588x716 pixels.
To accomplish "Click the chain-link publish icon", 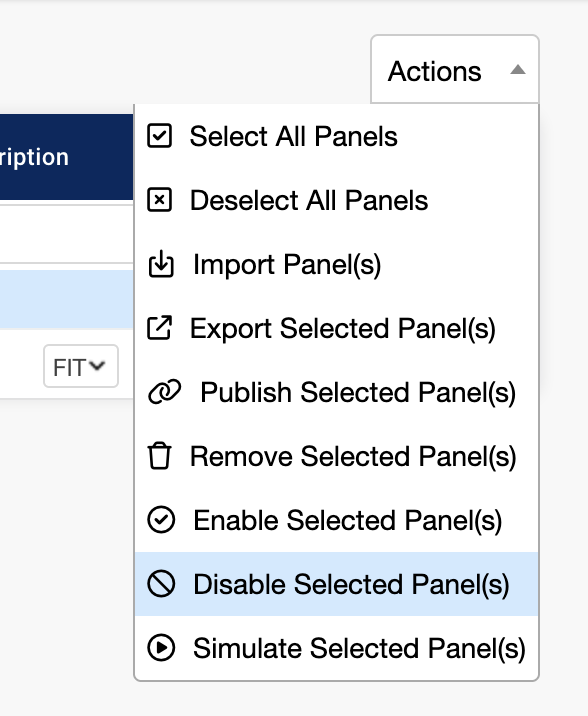I will (x=165, y=392).
